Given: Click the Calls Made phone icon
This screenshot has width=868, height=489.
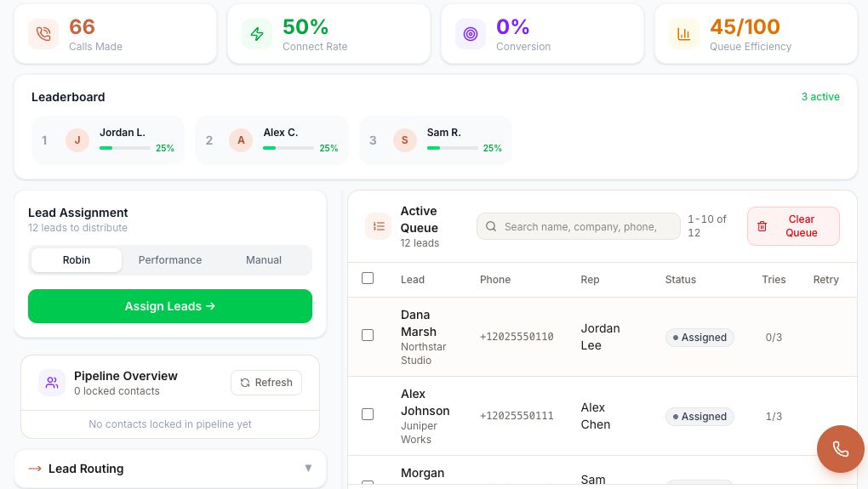Looking at the screenshot, I should coord(43,34).
